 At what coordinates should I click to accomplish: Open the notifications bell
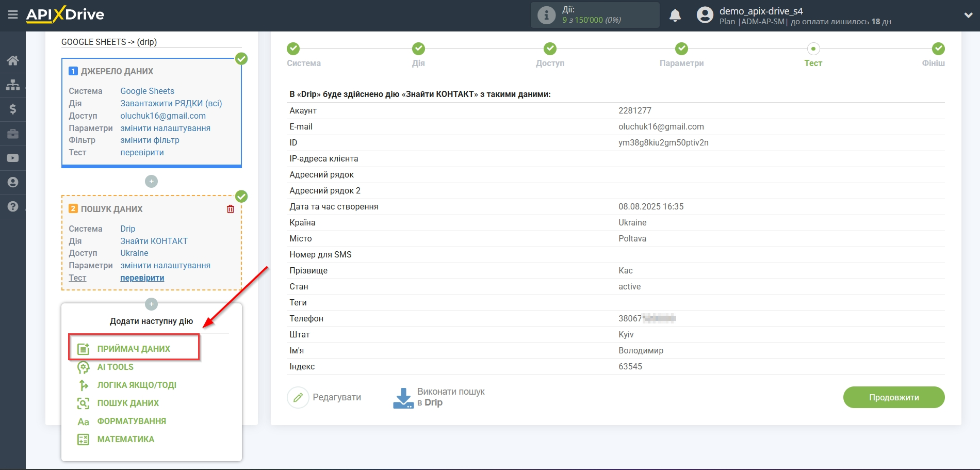tap(675, 15)
